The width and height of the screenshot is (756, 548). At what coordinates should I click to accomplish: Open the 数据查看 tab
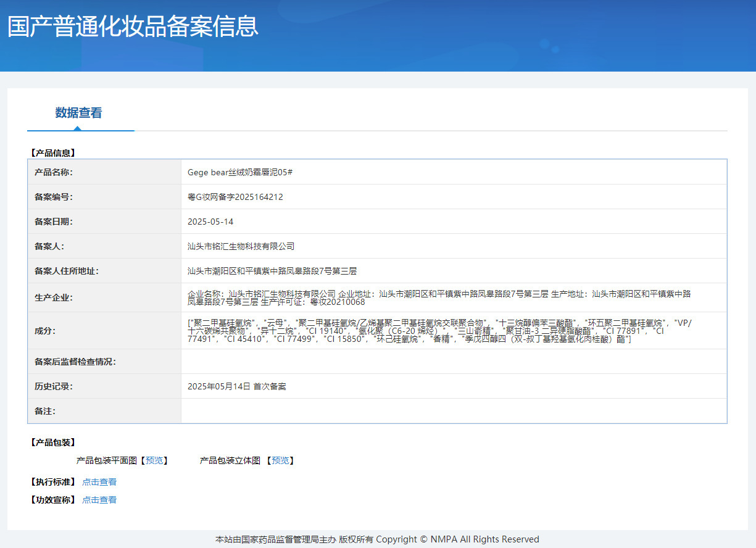point(78,113)
